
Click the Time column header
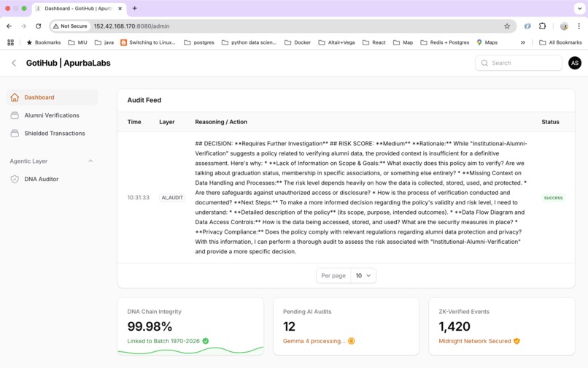click(134, 122)
